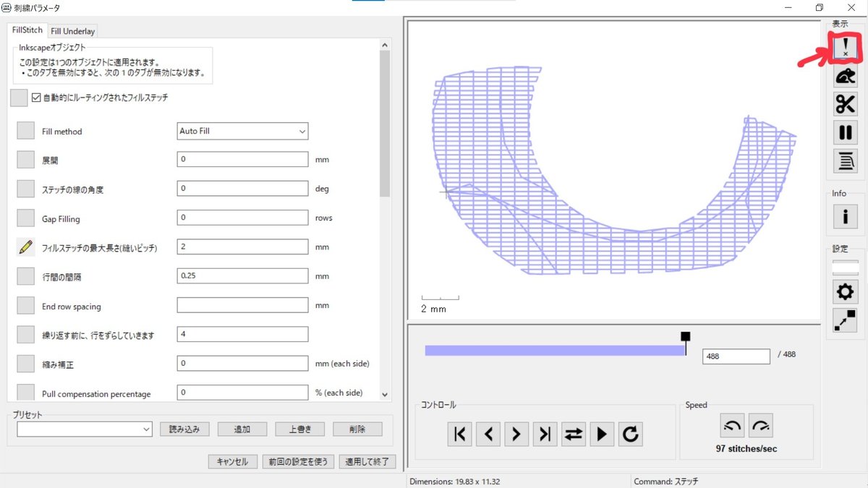
Task: Click the フィルステッチの最大長さ field showing 2
Action: 243,247
